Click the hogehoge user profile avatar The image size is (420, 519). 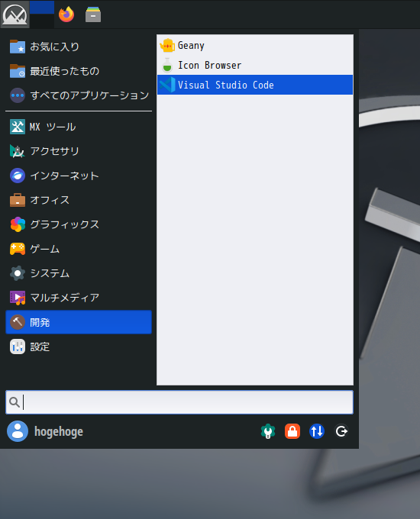click(18, 431)
